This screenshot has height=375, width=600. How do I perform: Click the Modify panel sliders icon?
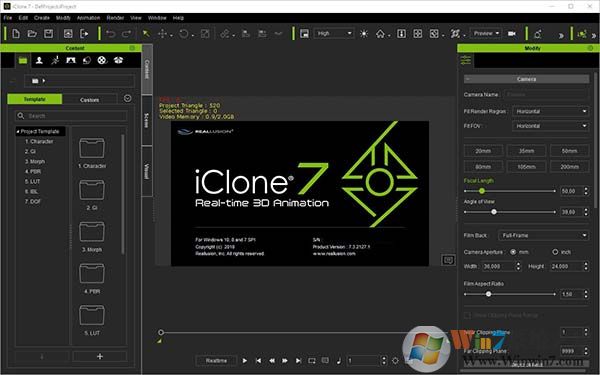(466, 60)
